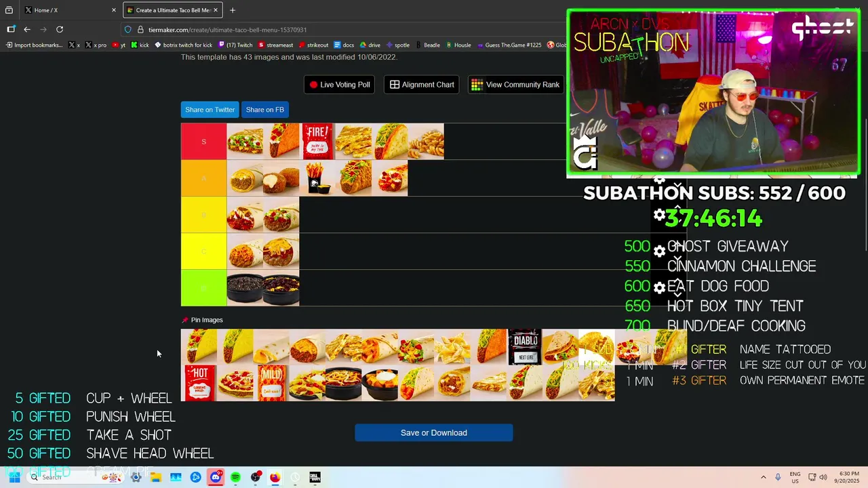The height and width of the screenshot is (488, 868).
Task: Open the spotle bookmark
Action: tap(398, 45)
